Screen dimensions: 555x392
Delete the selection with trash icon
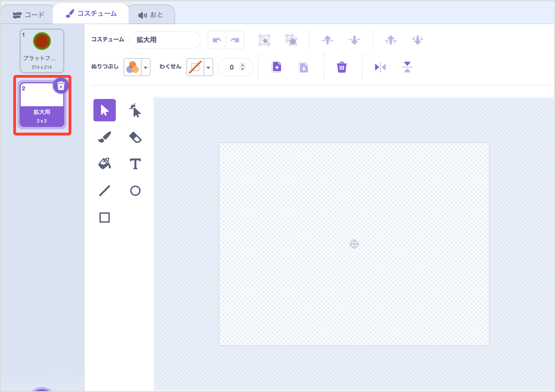pos(342,67)
